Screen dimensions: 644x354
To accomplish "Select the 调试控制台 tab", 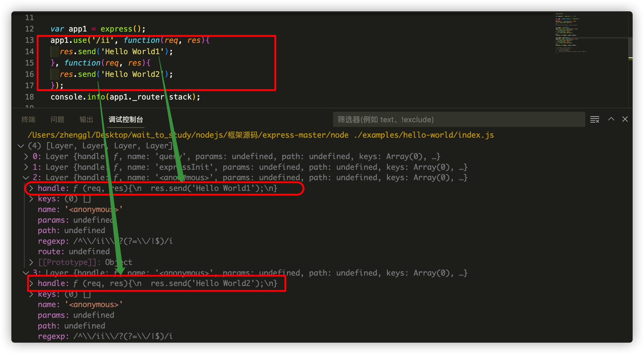I will point(126,119).
